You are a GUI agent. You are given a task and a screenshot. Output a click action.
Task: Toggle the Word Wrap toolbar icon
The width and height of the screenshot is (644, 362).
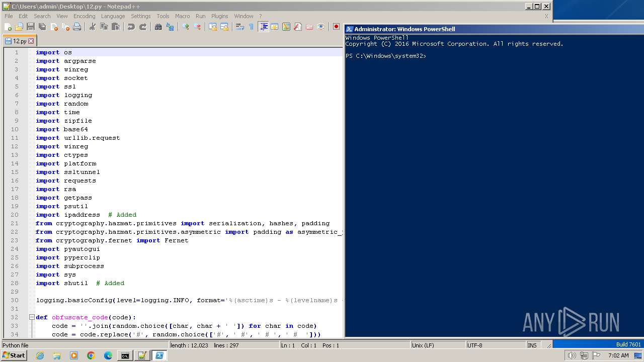(x=240, y=27)
